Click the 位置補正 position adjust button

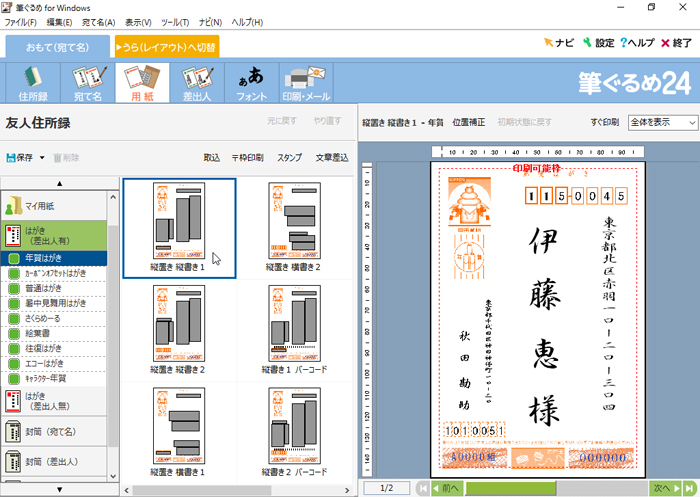[x=469, y=122]
